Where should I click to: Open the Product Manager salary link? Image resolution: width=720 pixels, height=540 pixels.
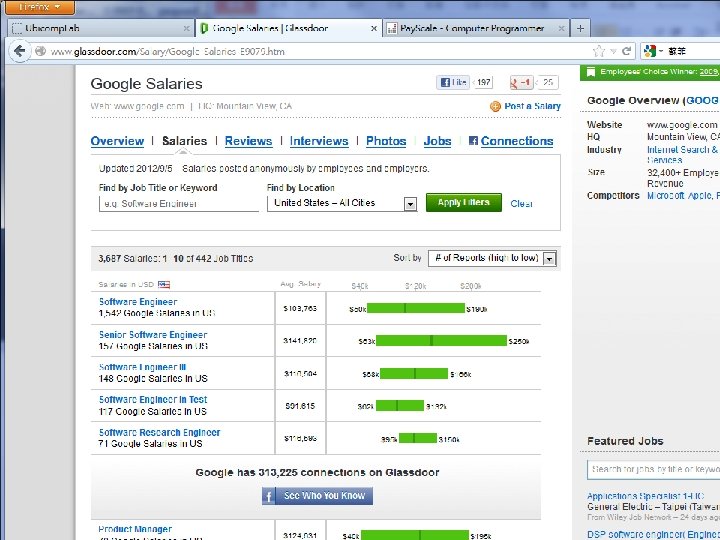(x=135, y=529)
